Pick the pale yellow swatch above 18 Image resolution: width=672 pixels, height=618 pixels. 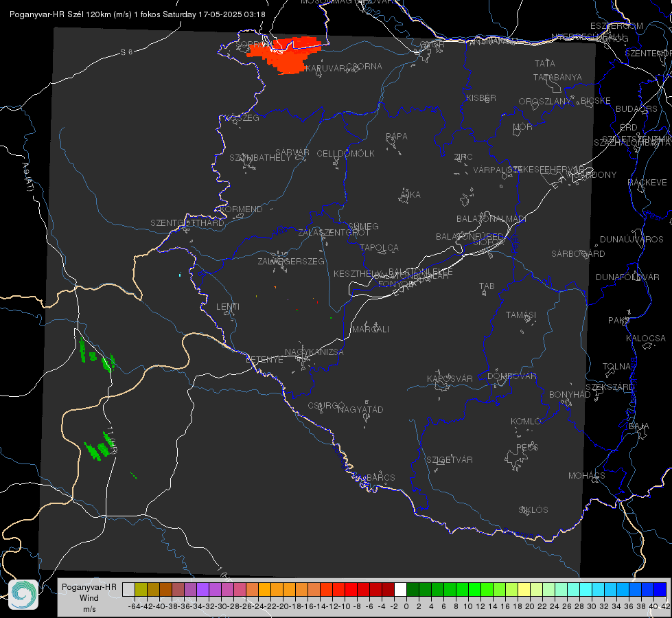524,589
